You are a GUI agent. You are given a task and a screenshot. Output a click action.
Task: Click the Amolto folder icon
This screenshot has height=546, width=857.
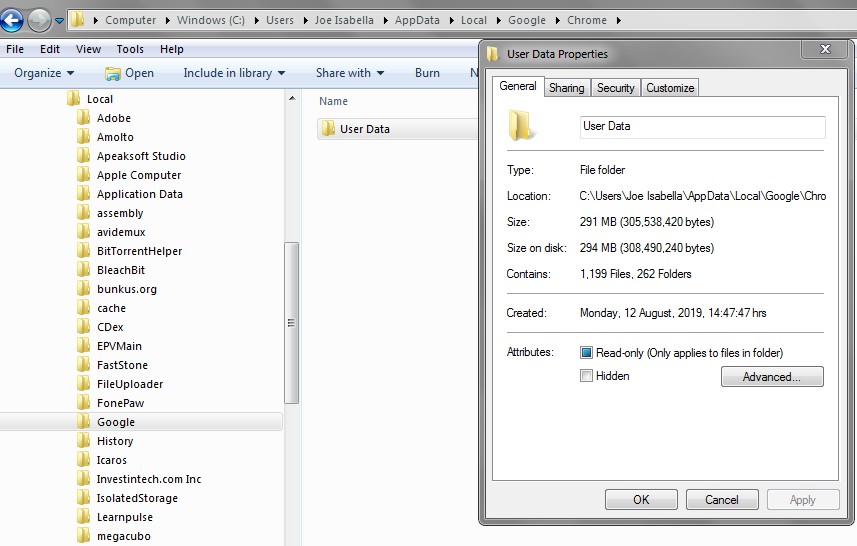click(83, 137)
